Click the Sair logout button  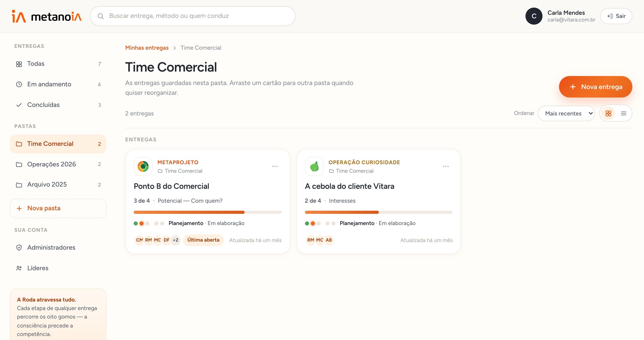pyautogui.click(x=616, y=16)
